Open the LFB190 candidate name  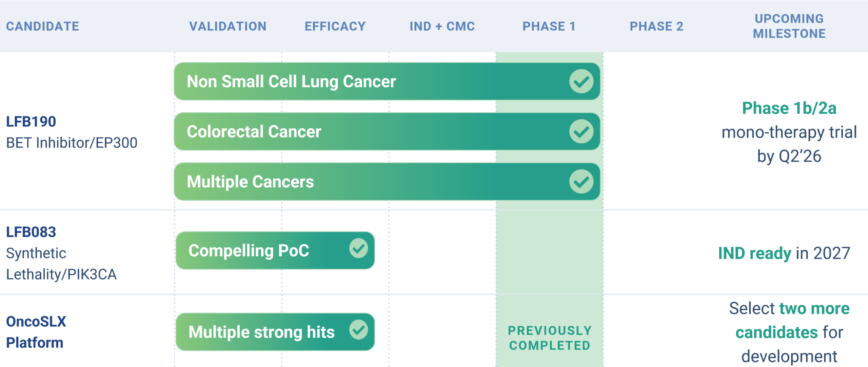[x=31, y=122]
